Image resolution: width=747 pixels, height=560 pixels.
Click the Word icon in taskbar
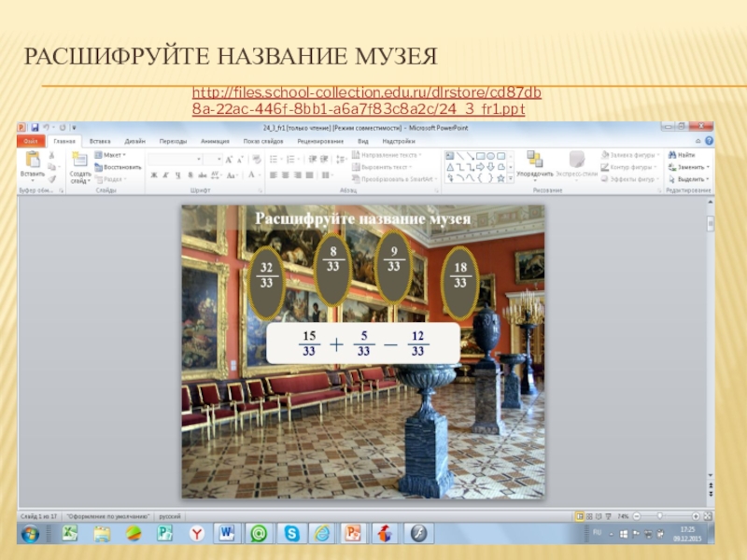[226, 534]
